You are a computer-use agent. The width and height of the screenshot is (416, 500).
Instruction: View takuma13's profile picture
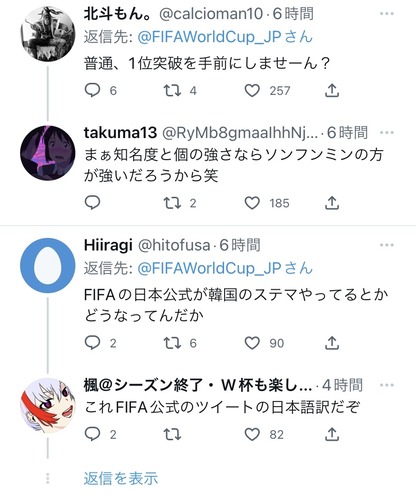[48, 153]
